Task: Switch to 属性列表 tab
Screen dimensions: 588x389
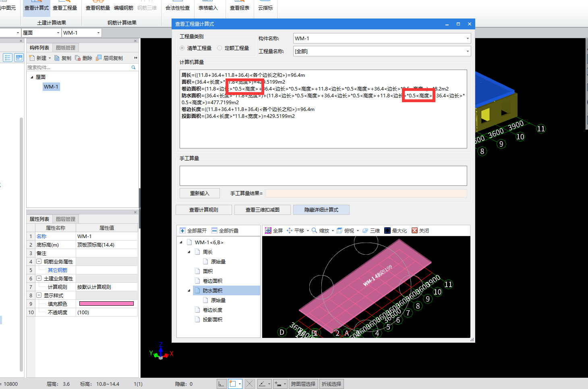Action: pos(39,219)
